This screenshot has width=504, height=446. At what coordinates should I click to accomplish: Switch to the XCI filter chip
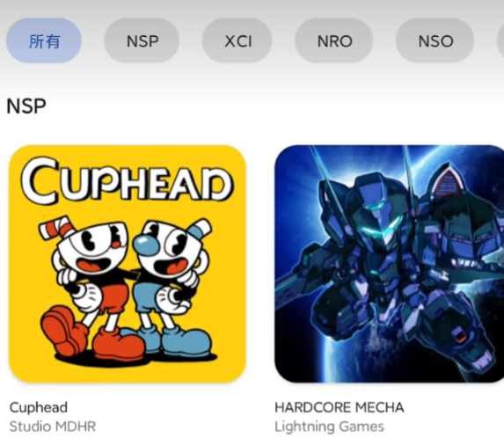pyautogui.click(x=237, y=40)
